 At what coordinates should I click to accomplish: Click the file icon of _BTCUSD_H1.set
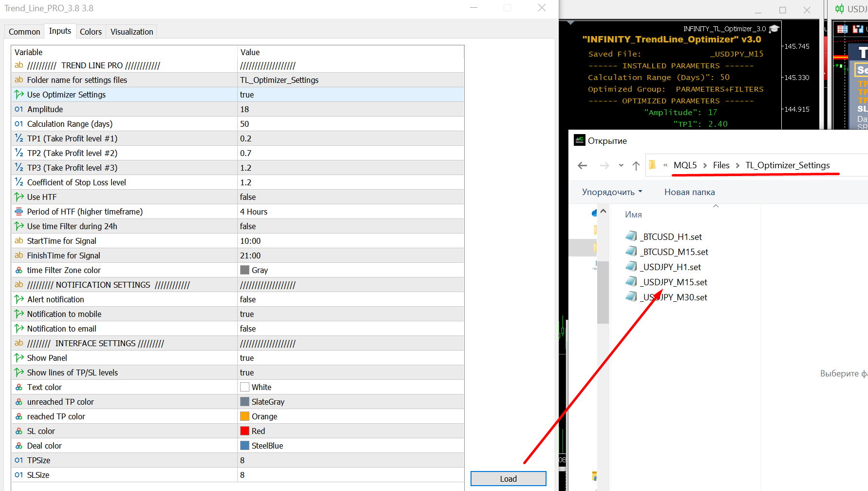(x=631, y=236)
